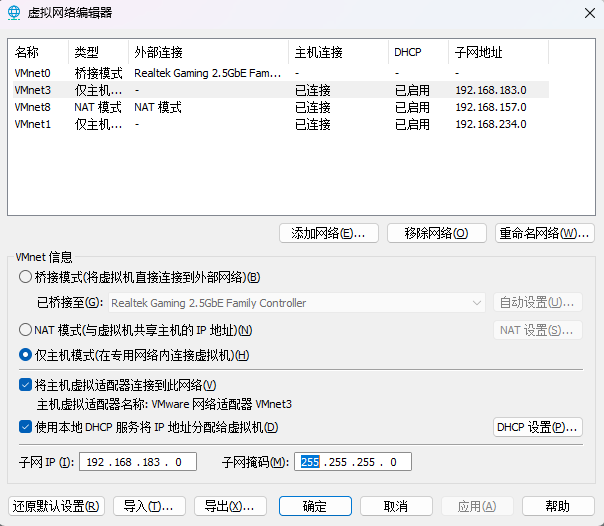Image resolution: width=604 pixels, height=526 pixels.
Task: Click the 取消 button
Action: [x=396, y=506]
